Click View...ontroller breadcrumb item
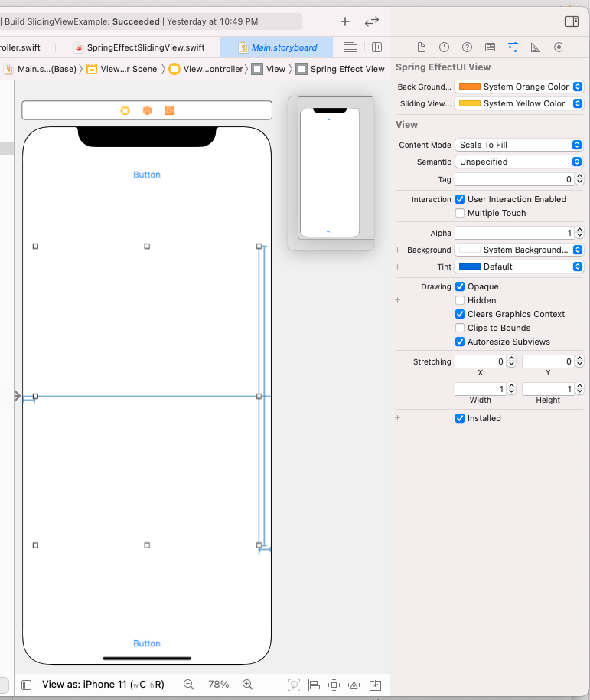The image size is (590, 700). [207, 69]
